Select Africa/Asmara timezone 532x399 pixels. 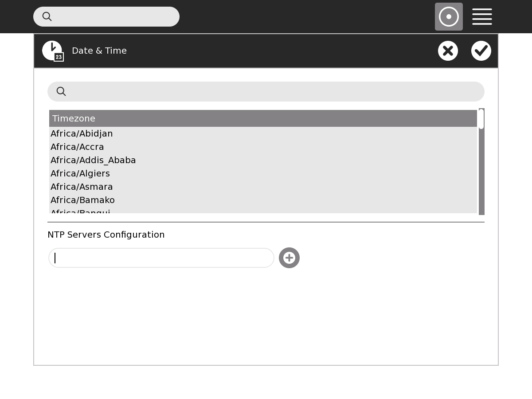coord(82,187)
